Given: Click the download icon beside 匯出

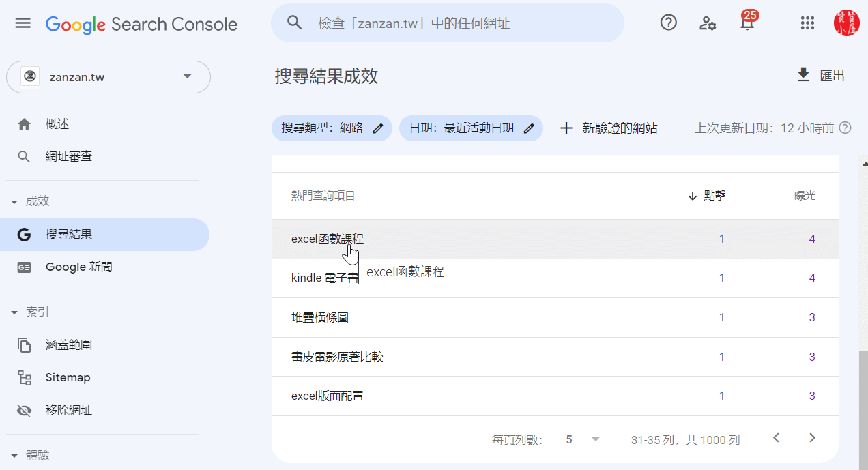Looking at the screenshot, I should coord(804,75).
